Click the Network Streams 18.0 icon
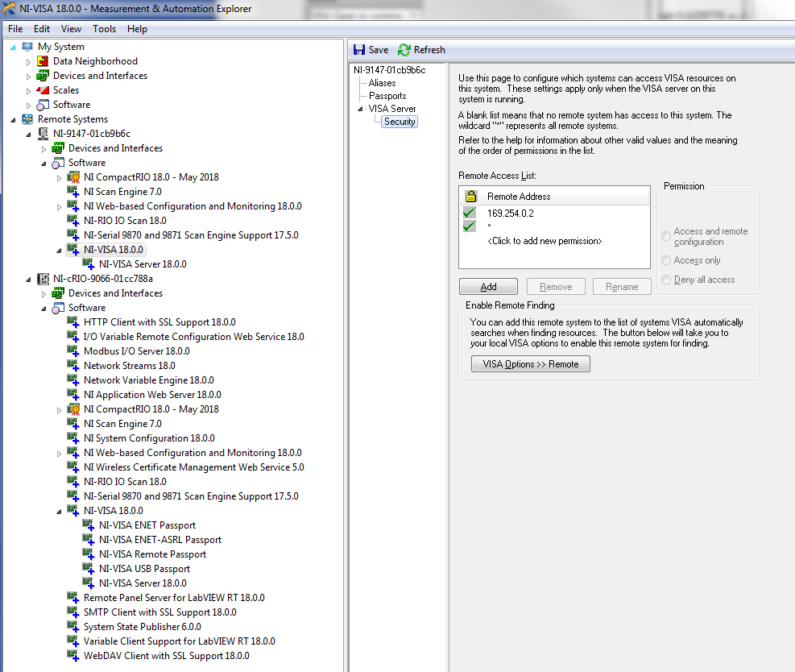Screen dimensions: 795x672 pyautogui.click(x=73, y=366)
